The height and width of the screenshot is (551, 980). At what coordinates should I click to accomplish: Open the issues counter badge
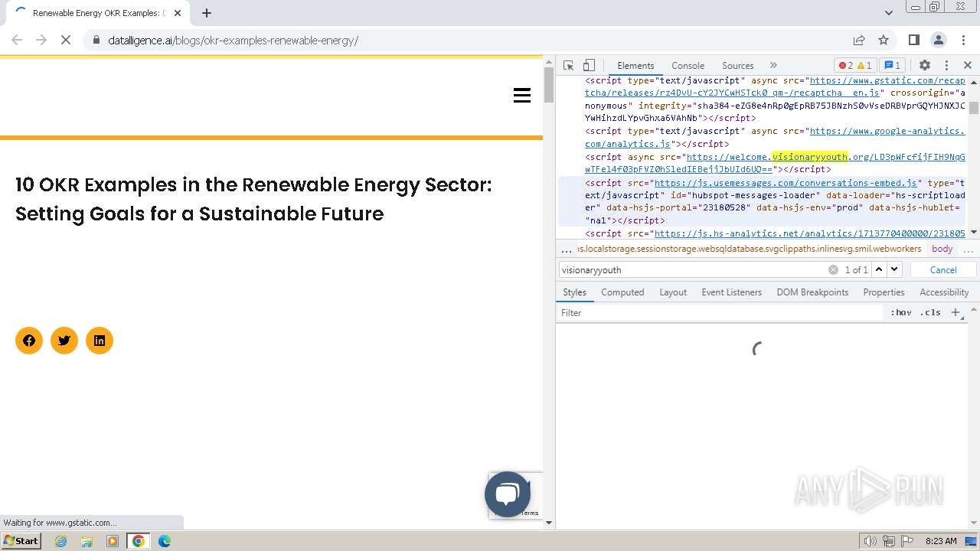pyautogui.click(x=891, y=66)
